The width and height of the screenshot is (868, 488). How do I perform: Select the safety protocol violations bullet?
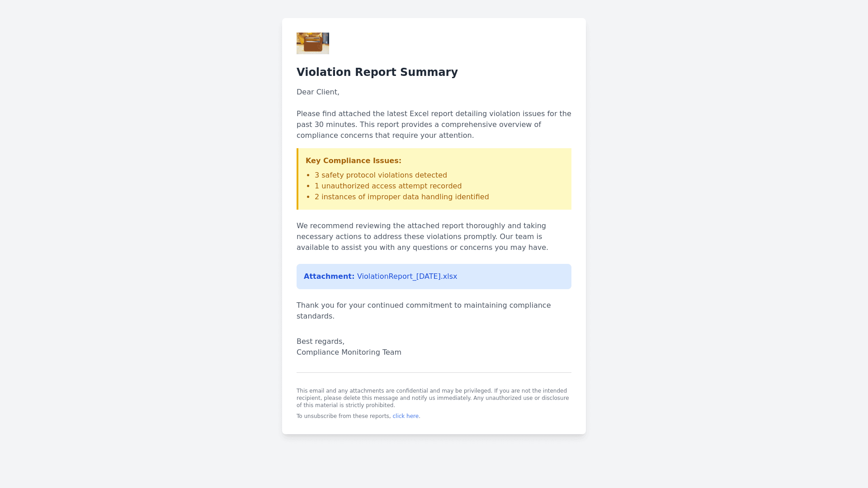(381, 175)
